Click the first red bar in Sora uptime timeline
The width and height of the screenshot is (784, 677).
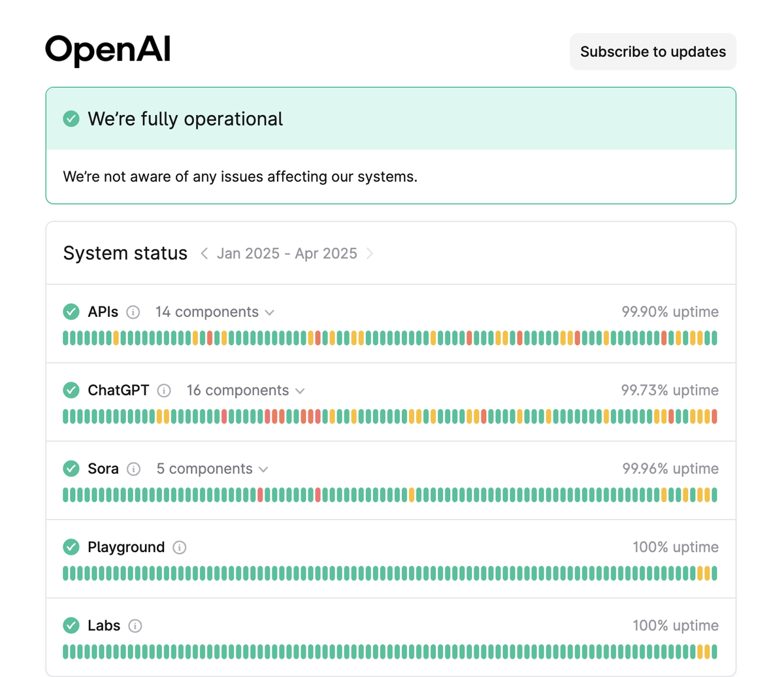pos(260,495)
